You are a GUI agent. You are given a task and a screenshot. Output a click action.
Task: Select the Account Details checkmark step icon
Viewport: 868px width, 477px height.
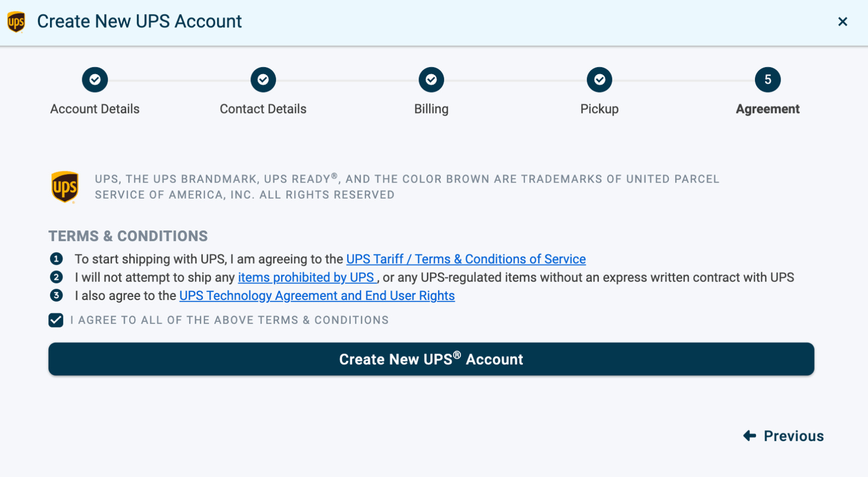[94, 79]
